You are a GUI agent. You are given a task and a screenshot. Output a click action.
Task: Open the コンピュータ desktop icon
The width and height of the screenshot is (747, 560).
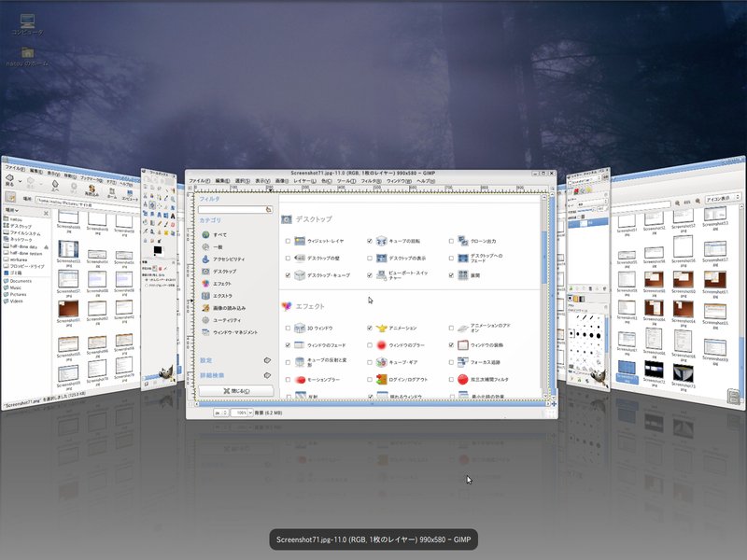pos(28,21)
